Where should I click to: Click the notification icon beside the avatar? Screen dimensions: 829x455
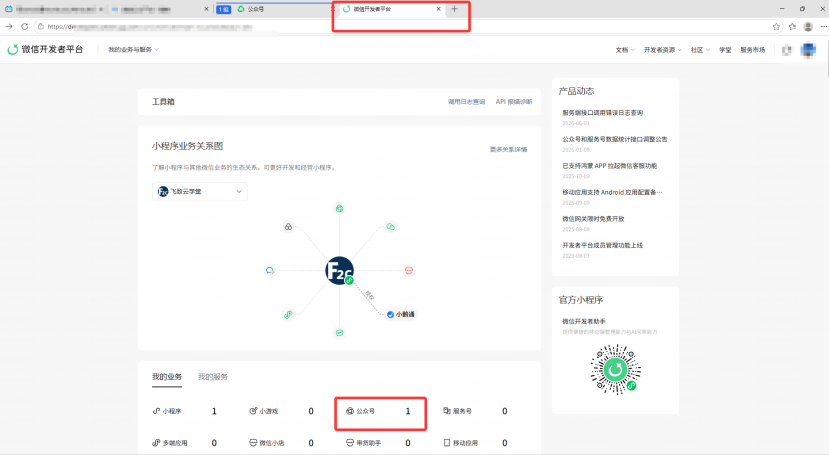787,50
